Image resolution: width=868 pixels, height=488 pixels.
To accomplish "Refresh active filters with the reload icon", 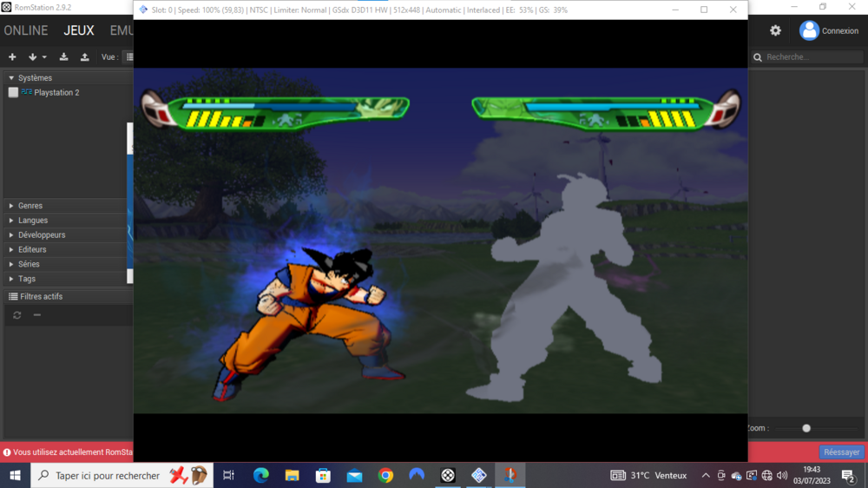I will pyautogui.click(x=16, y=315).
